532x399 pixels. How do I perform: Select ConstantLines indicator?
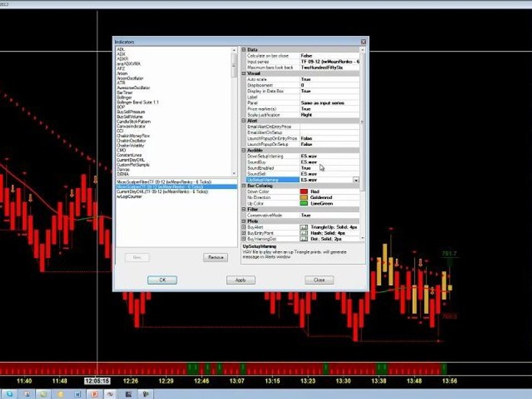[129, 155]
